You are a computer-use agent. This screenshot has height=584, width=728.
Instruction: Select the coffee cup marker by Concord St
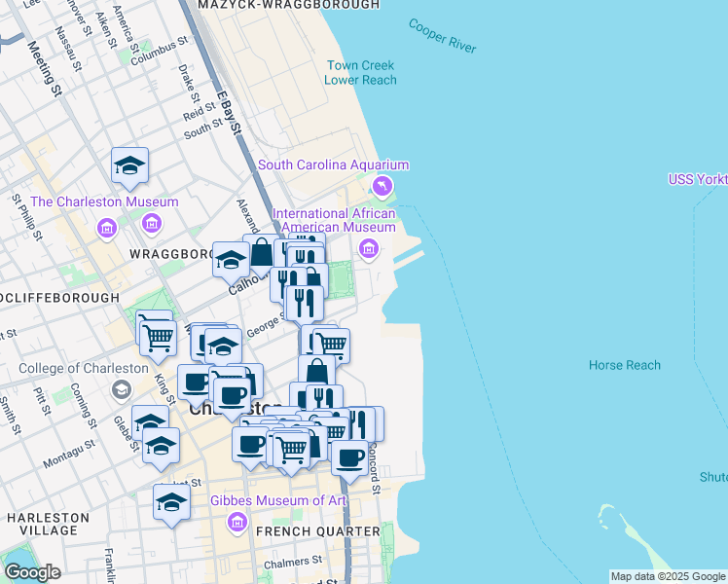pos(349,460)
